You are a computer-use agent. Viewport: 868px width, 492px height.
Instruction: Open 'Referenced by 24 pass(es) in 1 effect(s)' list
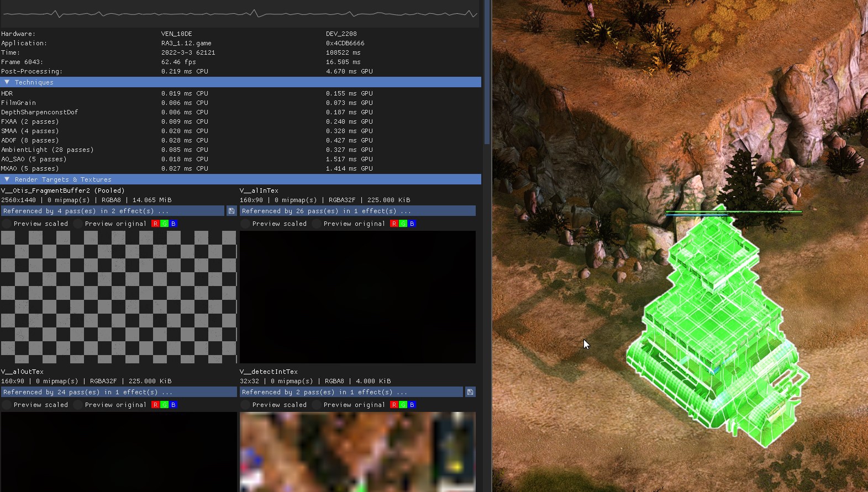coord(119,392)
